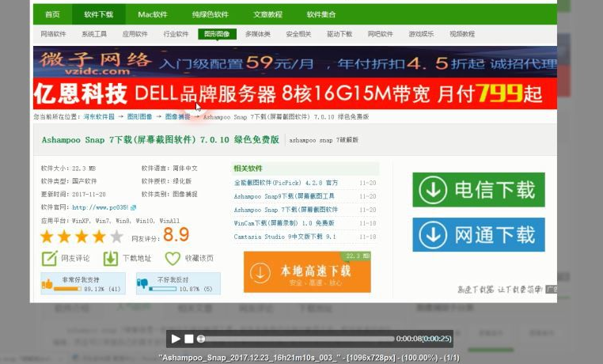Click the page title Ashampoo Snap 7下载
Image resolution: width=603 pixels, height=364 pixels.
coord(161,139)
